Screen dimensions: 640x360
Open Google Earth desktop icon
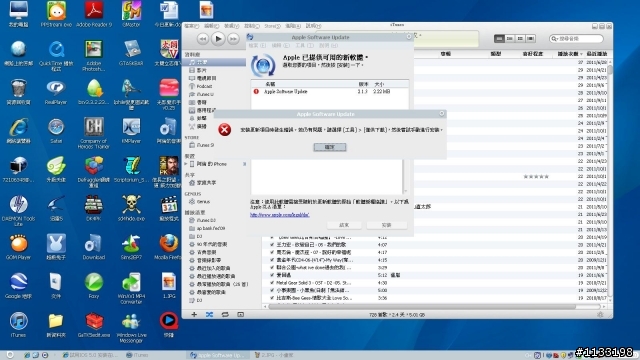[18, 286]
